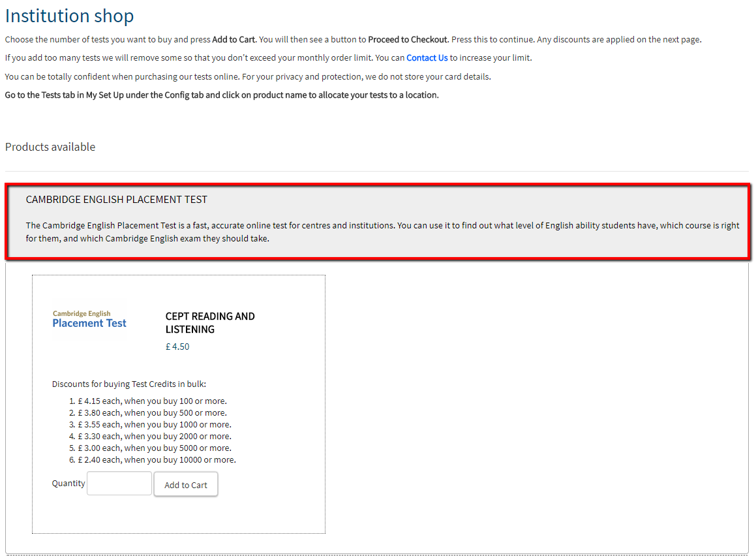This screenshot has height=556, width=756.
Task: Click the Add to Cart button
Action: coord(186,484)
